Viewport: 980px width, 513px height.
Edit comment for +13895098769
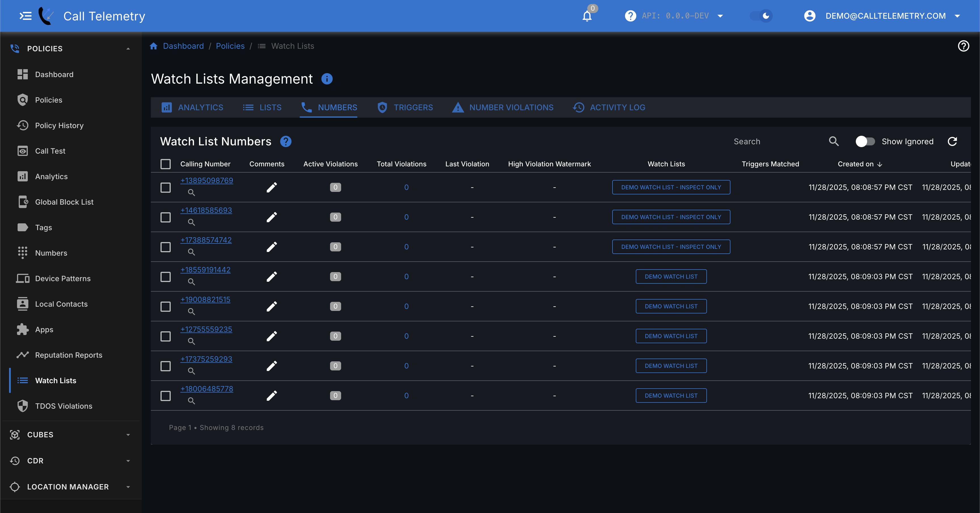coord(272,187)
